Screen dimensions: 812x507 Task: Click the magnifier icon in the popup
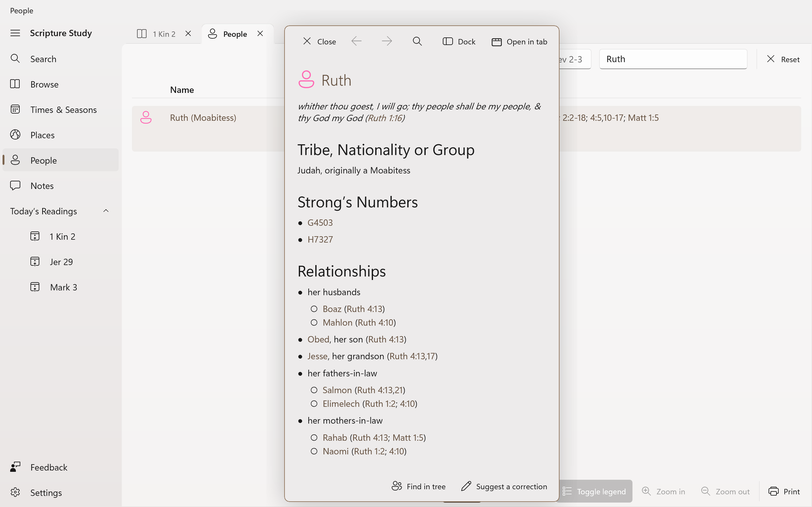417,41
